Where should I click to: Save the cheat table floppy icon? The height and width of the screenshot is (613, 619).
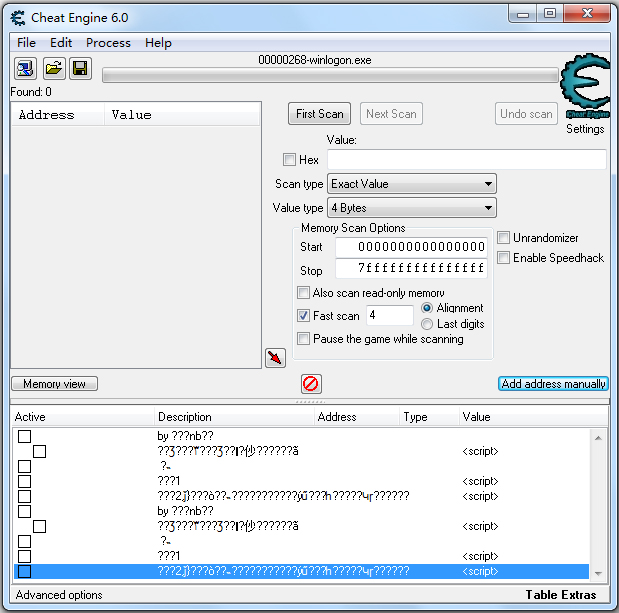(81, 69)
